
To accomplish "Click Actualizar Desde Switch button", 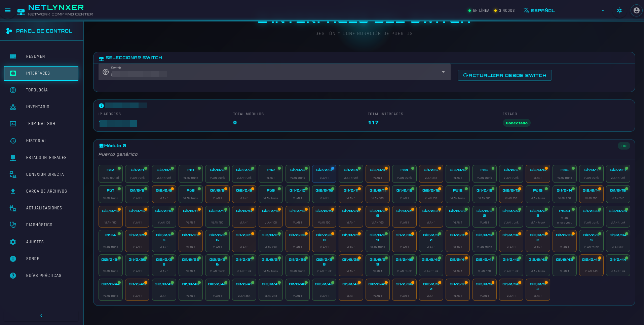I will [504, 75].
